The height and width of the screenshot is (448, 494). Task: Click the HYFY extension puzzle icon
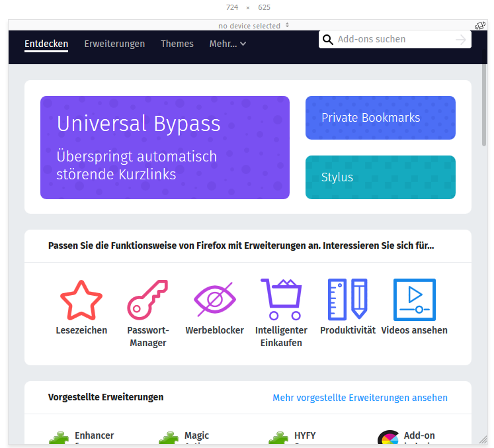pos(278,437)
